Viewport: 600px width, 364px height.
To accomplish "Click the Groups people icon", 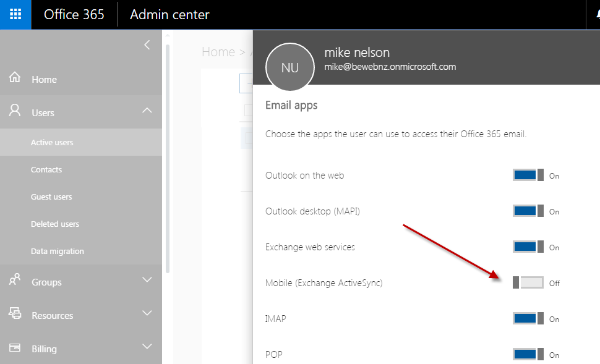I will tap(15, 279).
